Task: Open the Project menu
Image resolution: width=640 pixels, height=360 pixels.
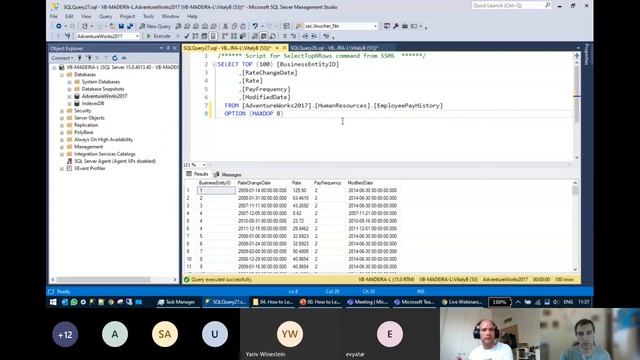Action: pos(127,16)
